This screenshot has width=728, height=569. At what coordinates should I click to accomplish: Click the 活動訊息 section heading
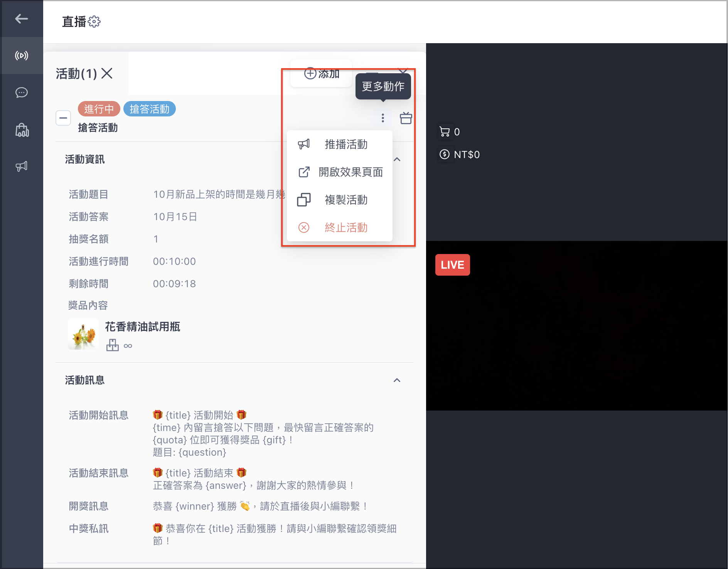pyautogui.click(x=85, y=380)
